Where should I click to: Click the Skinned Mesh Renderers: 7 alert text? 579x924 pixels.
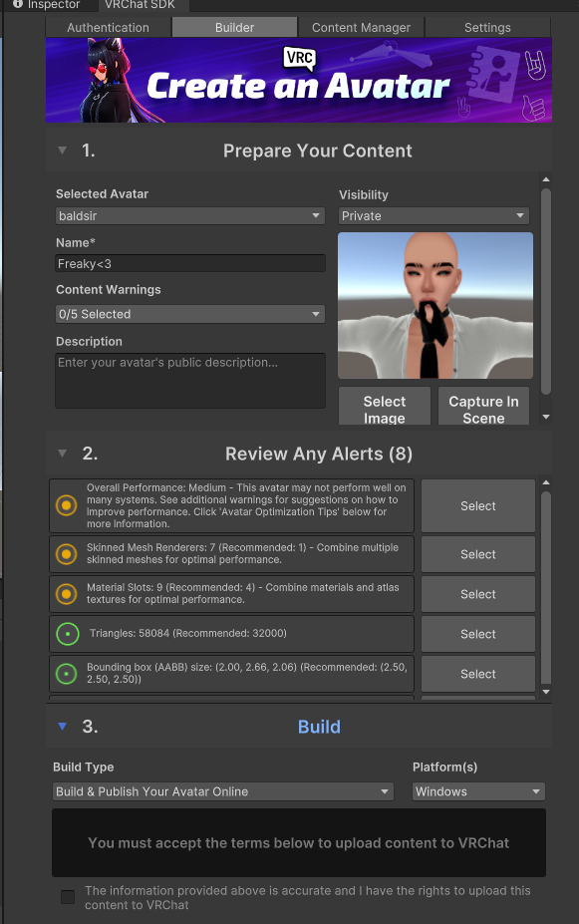click(x=243, y=553)
